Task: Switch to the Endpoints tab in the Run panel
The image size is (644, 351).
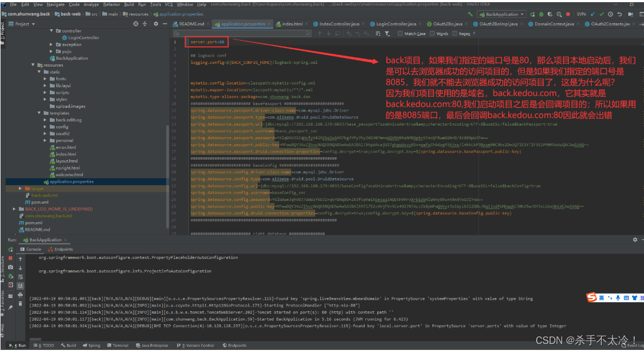Action: (61, 250)
